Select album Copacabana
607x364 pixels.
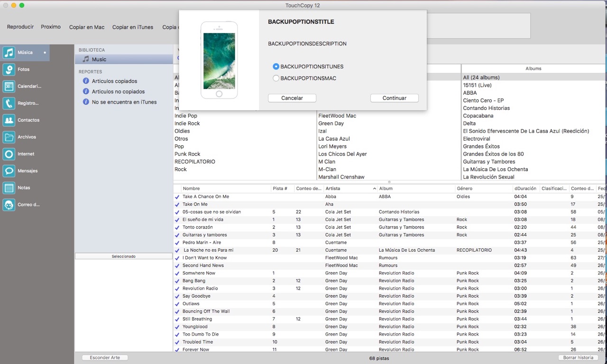click(478, 116)
